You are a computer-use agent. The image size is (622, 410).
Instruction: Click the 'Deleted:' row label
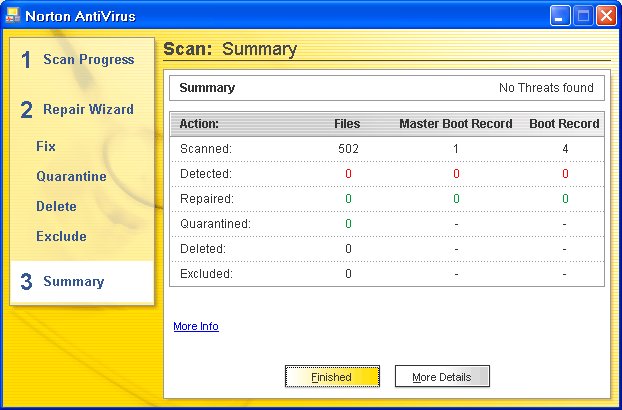click(x=203, y=249)
